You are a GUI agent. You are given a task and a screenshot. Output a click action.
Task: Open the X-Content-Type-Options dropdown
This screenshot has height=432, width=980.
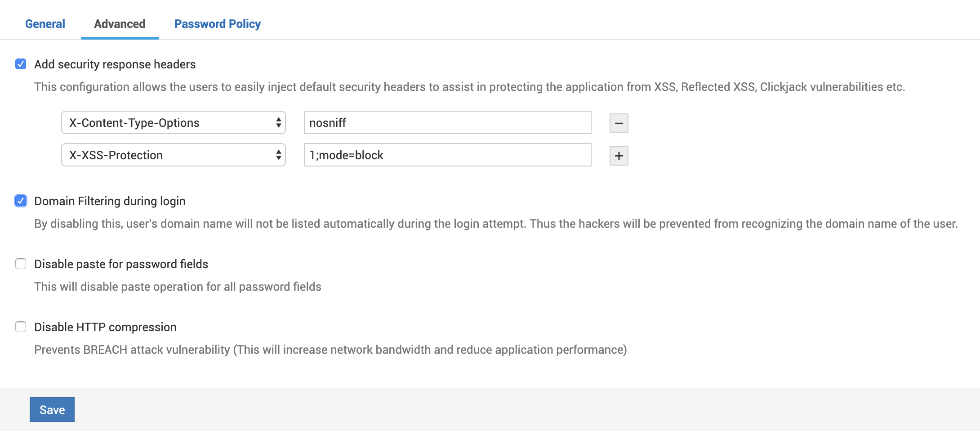(174, 122)
